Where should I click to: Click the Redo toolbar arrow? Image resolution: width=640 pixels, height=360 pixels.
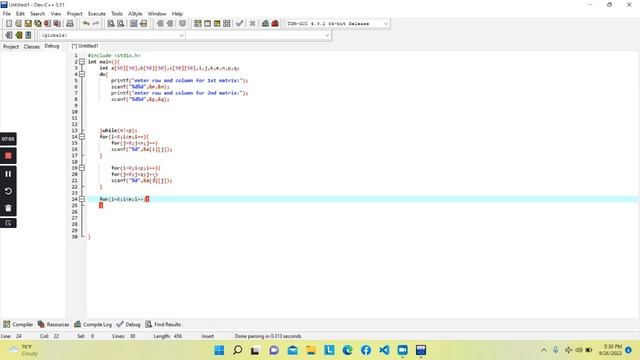tap(96, 24)
